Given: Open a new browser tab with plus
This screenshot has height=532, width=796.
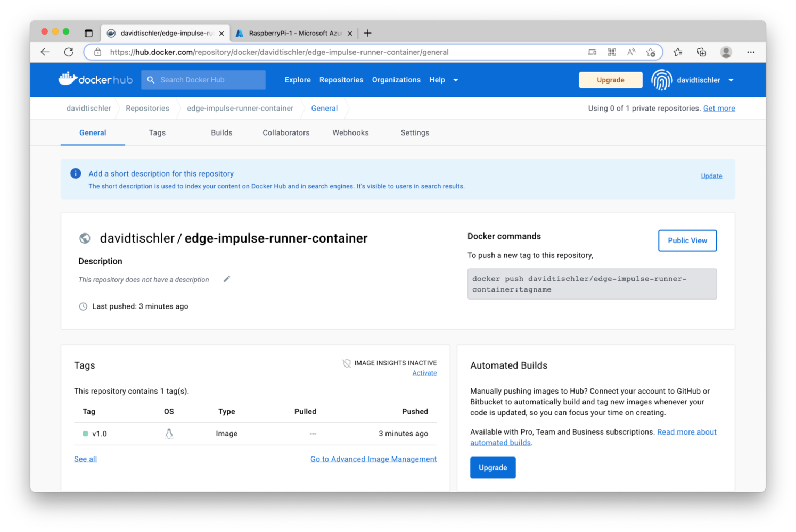Looking at the screenshot, I should pyautogui.click(x=367, y=33).
